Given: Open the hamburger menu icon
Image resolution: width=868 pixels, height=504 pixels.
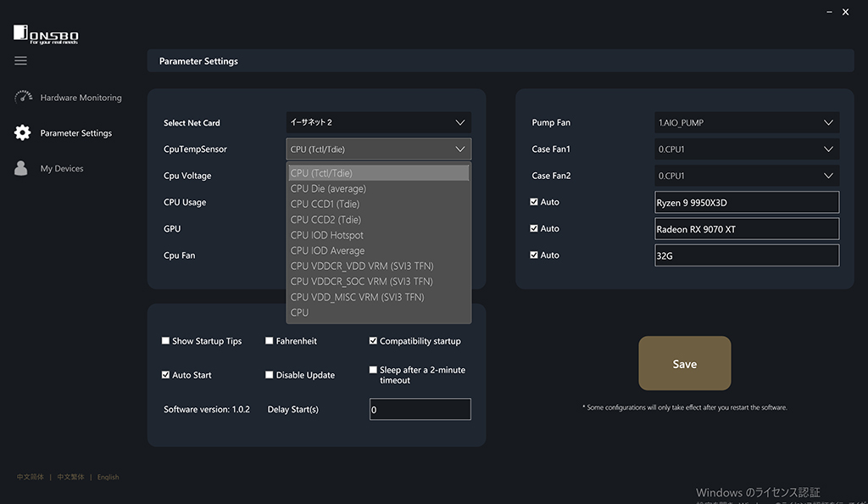Looking at the screenshot, I should [20, 60].
